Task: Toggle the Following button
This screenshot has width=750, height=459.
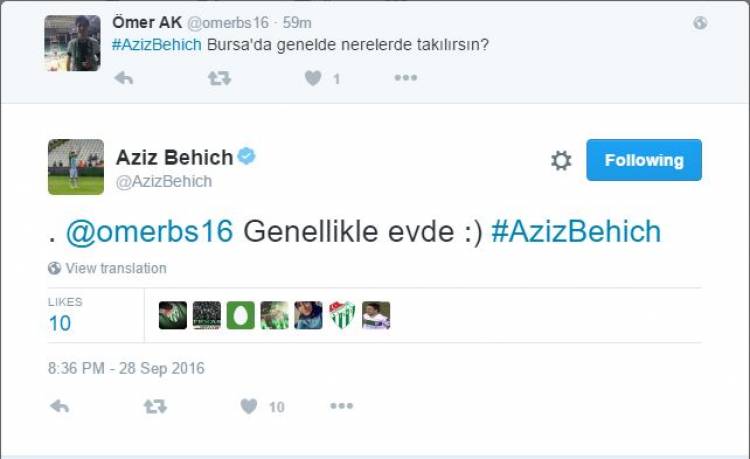Action: coord(644,160)
